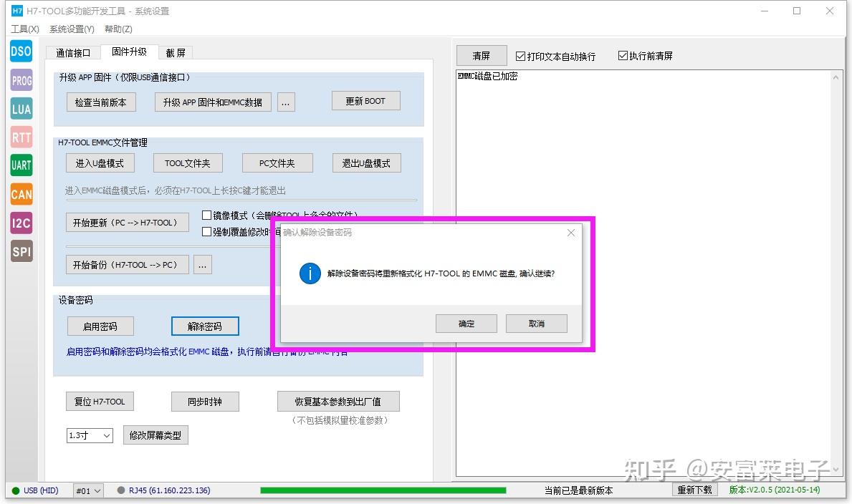Select the DSO oscilloscope mode icon

21,51
